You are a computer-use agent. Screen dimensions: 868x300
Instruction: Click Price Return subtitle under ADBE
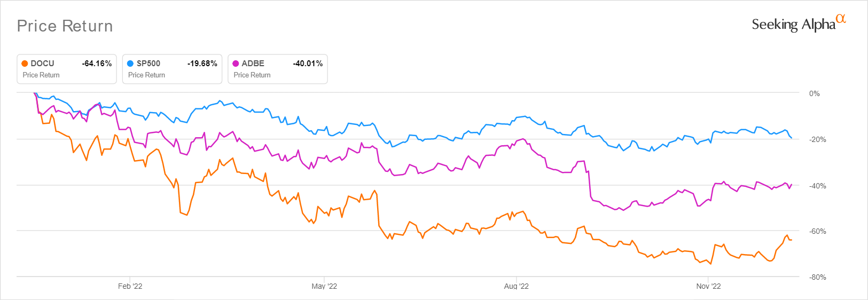point(252,75)
